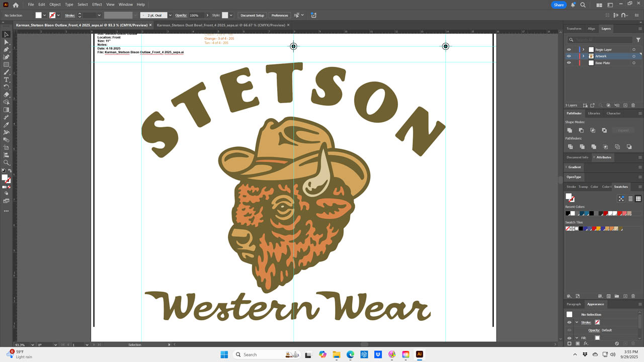Click the Document Setup button

252,16
